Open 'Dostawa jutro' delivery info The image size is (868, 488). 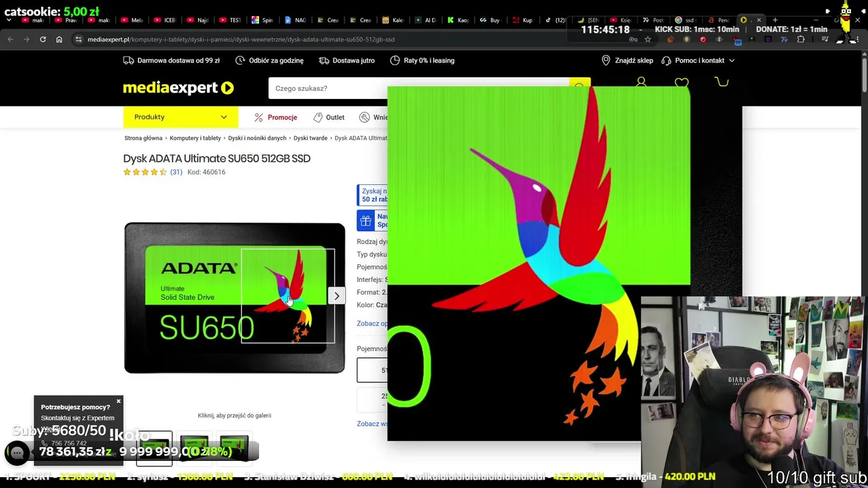tap(347, 60)
